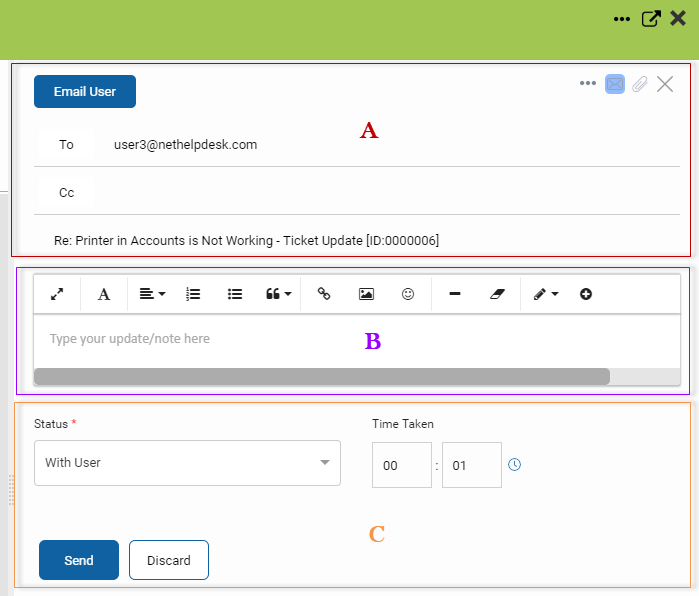Close the green header panel

(678, 18)
